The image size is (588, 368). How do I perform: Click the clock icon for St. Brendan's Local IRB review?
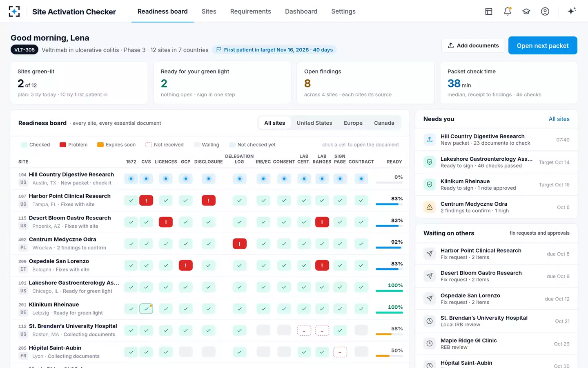pyautogui.click(x=430, y=321)
